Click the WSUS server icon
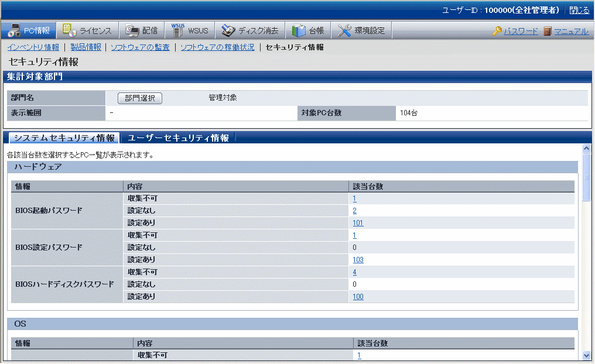The image size is (595, 364). click(177, 30)
